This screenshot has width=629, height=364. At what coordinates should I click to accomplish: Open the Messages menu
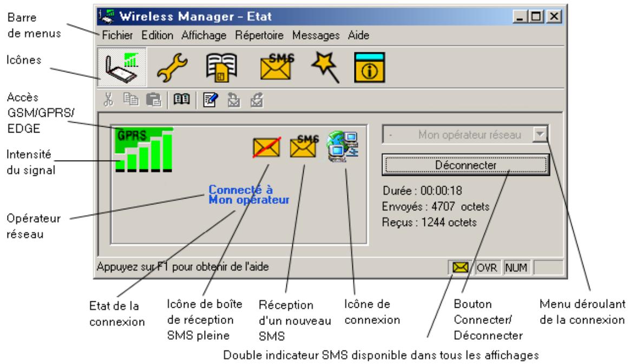pos(316,35)
